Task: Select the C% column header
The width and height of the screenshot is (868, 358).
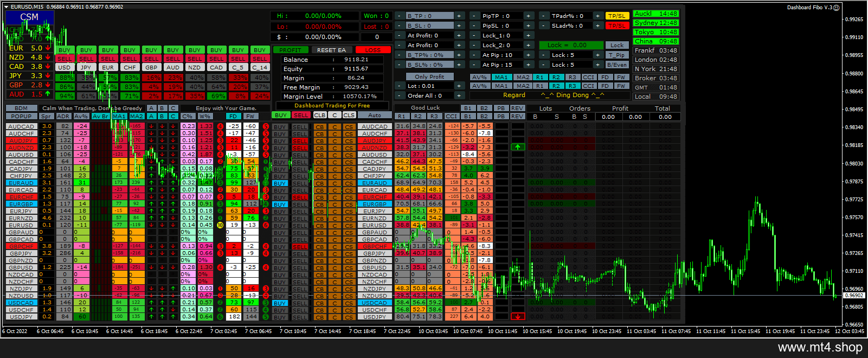Action: tap(188, 116)
